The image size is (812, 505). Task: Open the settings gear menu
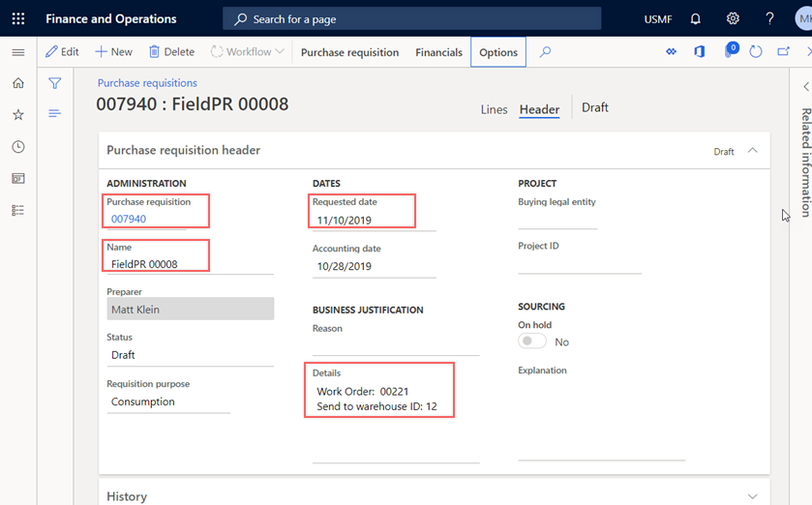click(733, 18)
